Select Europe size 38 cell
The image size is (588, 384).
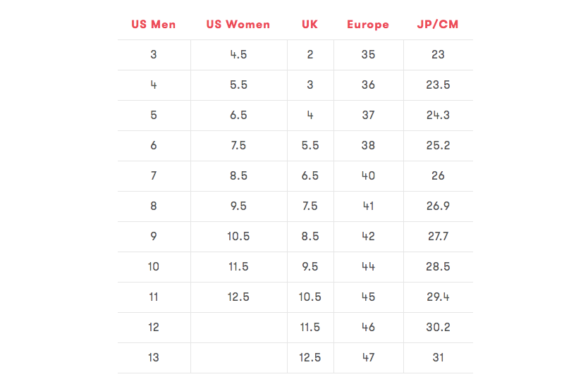[x=368, y=146]
